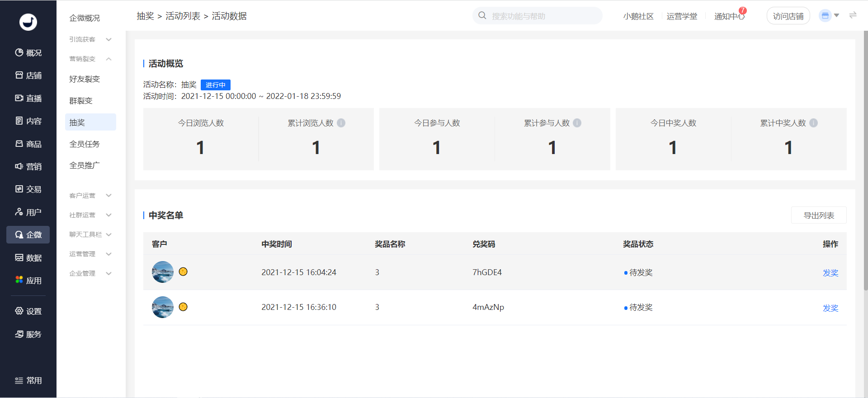Click info icon beside 累计中奖人数
Screen dimensions: 868x398
pos(814,123)
